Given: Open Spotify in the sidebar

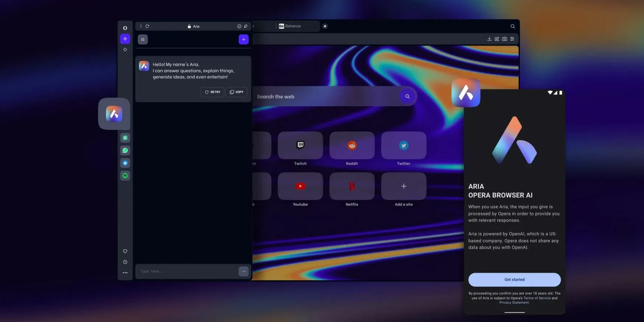Looking at the screenshot, I should tap(125, 176).
